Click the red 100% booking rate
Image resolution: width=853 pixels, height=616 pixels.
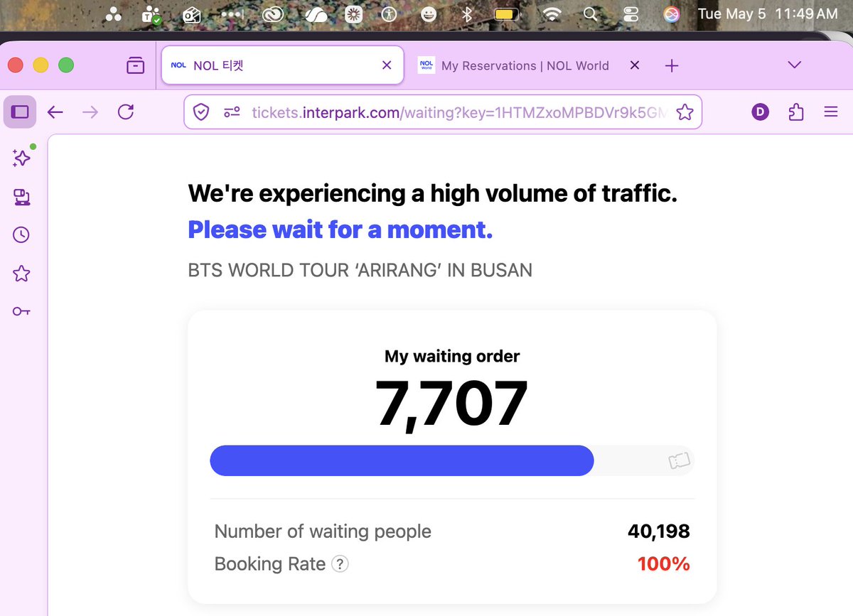[664, 564]
